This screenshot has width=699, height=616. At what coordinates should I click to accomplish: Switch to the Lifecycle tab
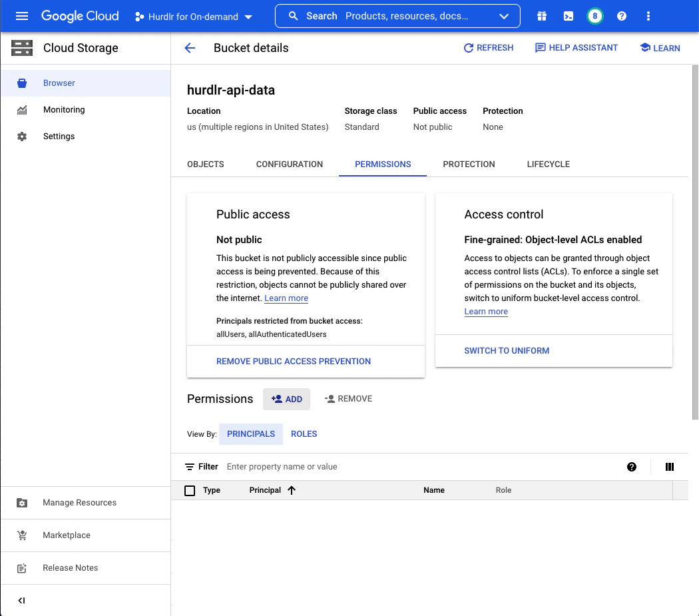tap(548, 164)
